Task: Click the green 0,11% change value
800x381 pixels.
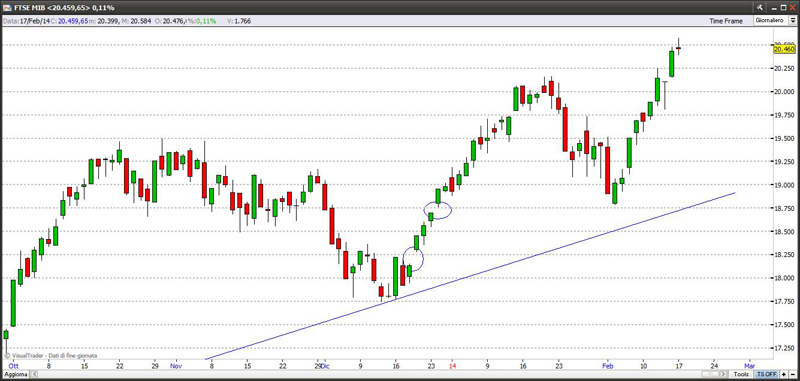Action: point(205,21)
